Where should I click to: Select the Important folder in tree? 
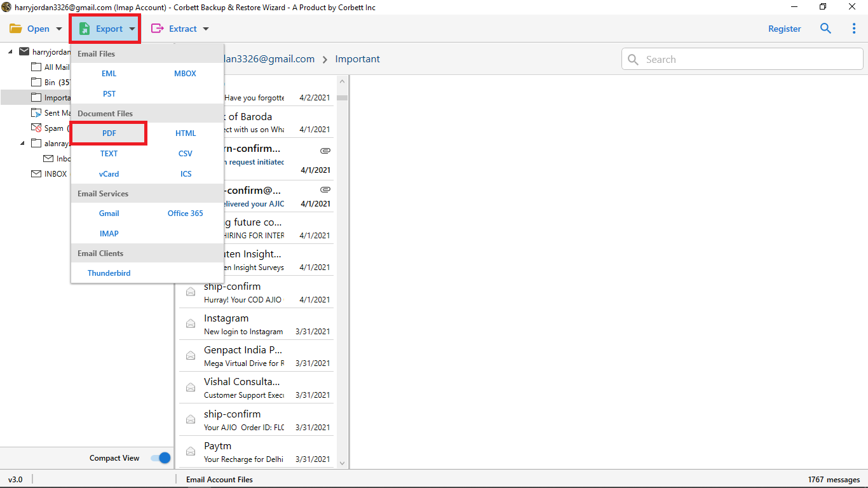[x=57, y=97]
